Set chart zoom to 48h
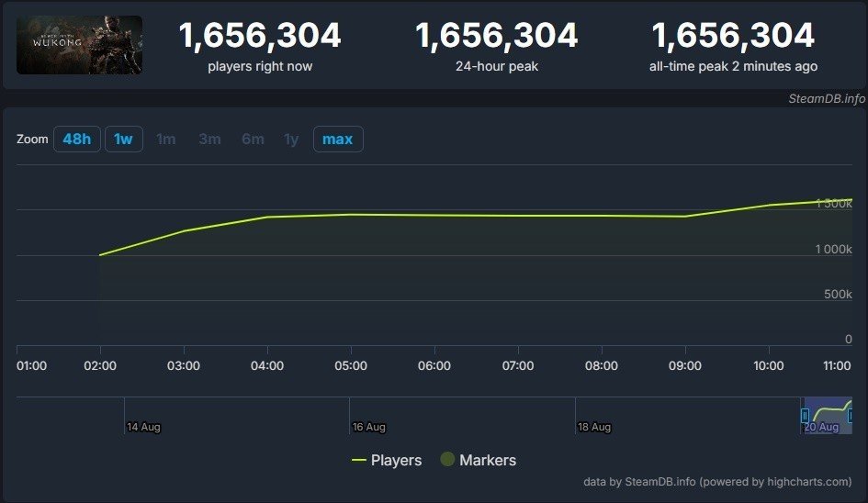 pos(77,139)
